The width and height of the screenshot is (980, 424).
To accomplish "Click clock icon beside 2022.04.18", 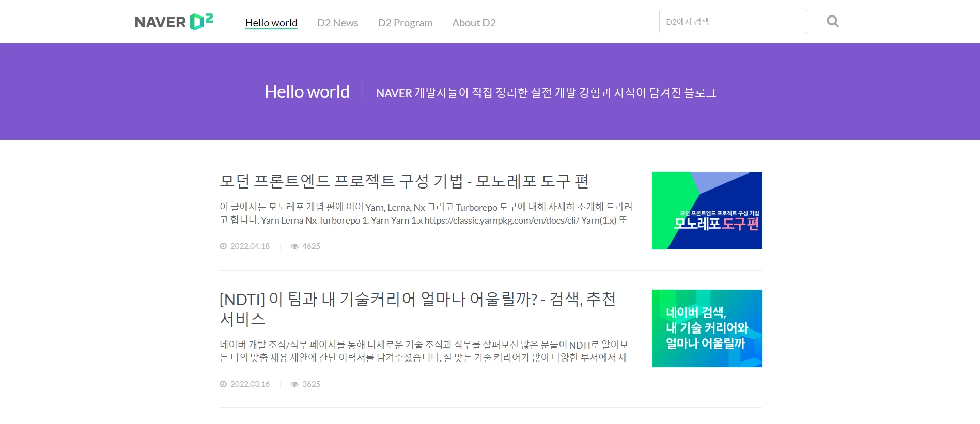I will tap(223, 246).
